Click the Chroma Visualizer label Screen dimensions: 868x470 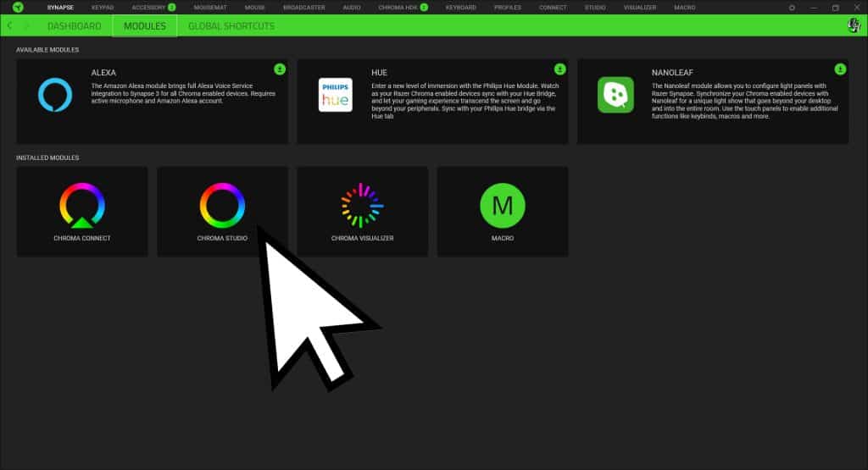pos(362,238)
